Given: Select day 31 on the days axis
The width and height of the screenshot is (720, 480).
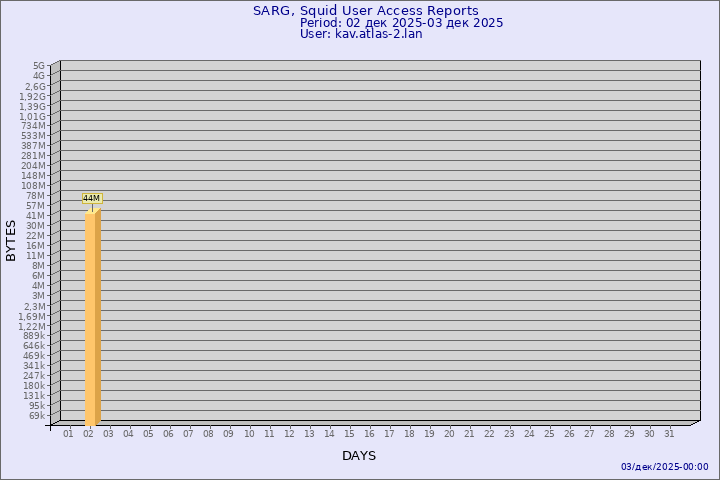Looking at the screenshot, I should click(669, 434).
